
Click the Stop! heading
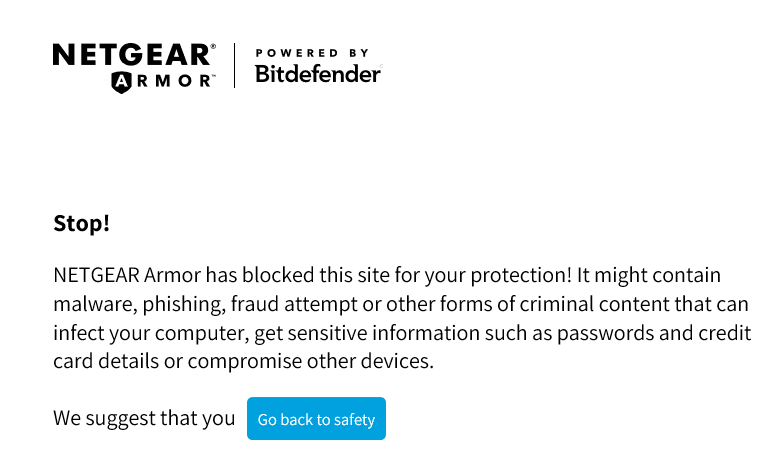[x=81, y=223]
